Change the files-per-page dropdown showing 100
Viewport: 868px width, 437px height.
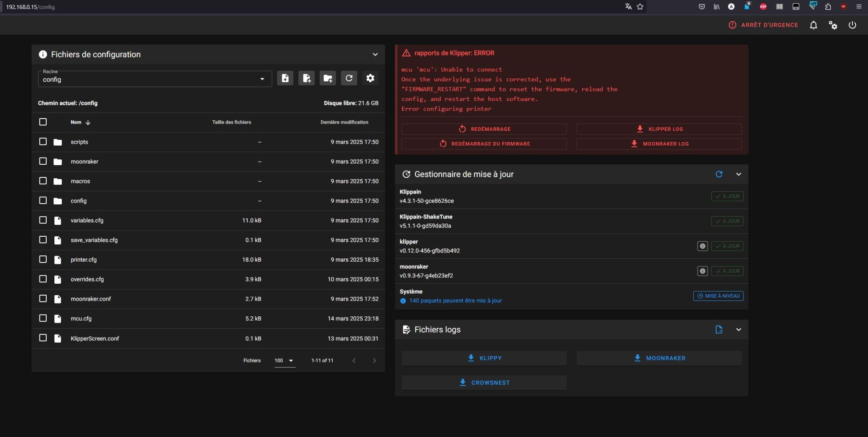pyautogui.click(x=284, y=361)
